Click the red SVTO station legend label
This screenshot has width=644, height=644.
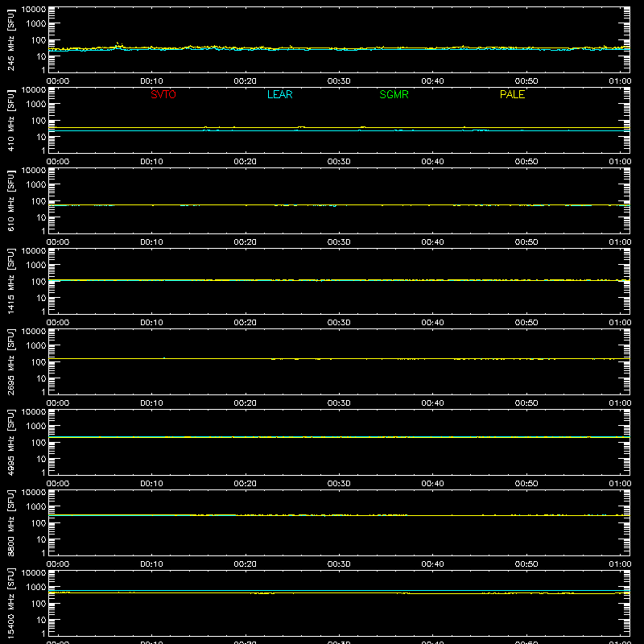163,94
